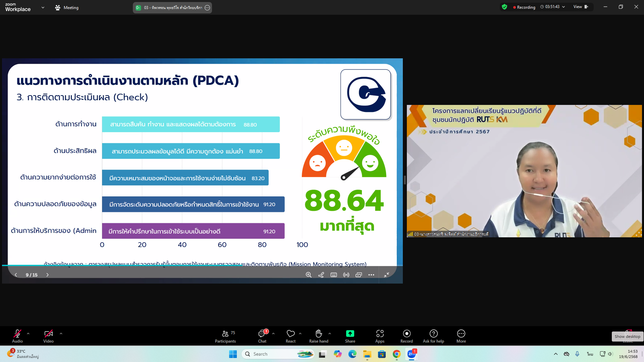Go to next slide
The width and height of the screenshot is (644, 362).
pos(47,275)
